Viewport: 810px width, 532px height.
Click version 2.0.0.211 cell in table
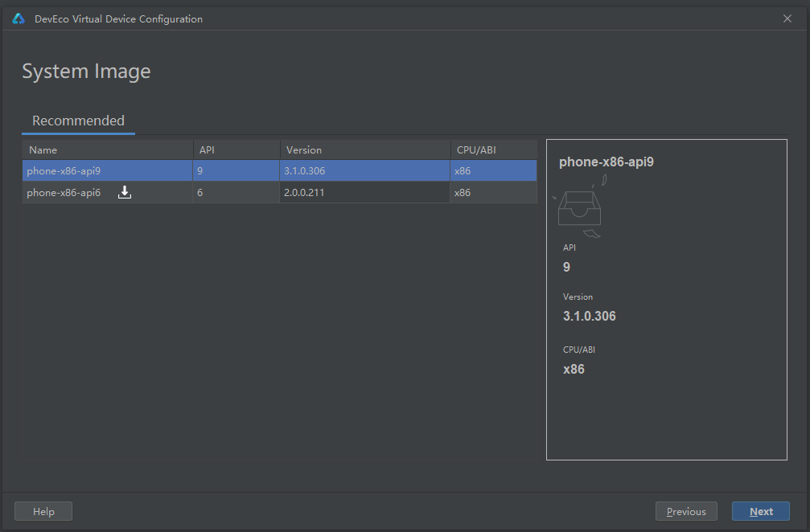304,193
